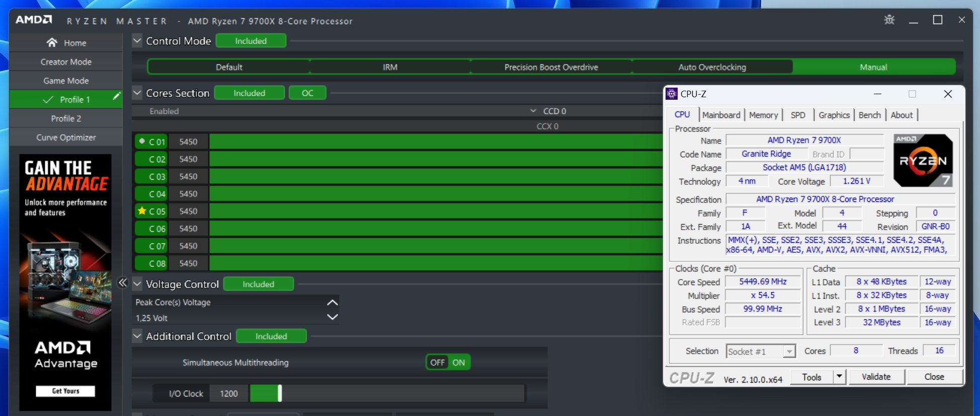Select Auto Overclocking mode
Viewport: 980px width, 416px height.
click(x=712, y=67)
